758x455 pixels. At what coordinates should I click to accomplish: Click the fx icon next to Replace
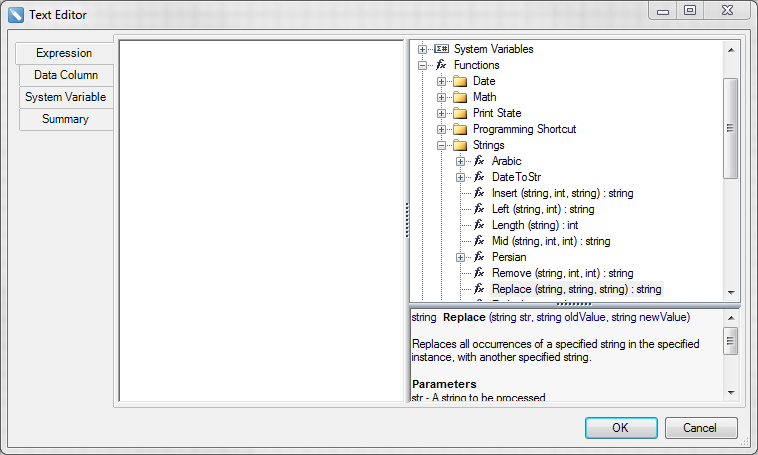pyautogui.click(x=479, y=289)
